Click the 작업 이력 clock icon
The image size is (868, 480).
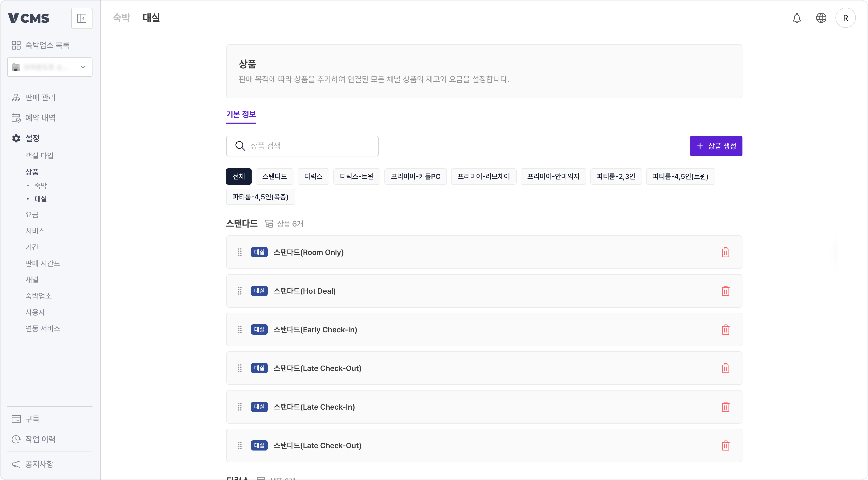click(x=16, y=439)
